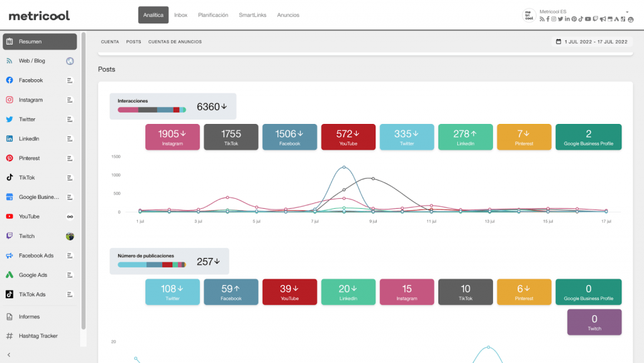Toggle Google Business Profile 2 interactions card

point(589,137)
